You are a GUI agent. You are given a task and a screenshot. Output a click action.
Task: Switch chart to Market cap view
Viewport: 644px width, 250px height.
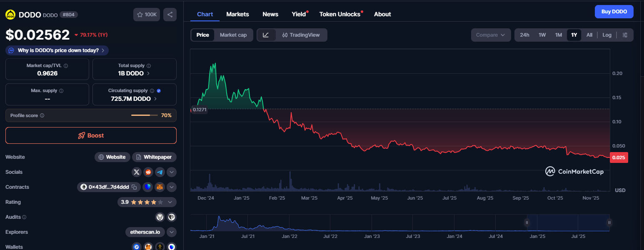(x=233, y=35)
